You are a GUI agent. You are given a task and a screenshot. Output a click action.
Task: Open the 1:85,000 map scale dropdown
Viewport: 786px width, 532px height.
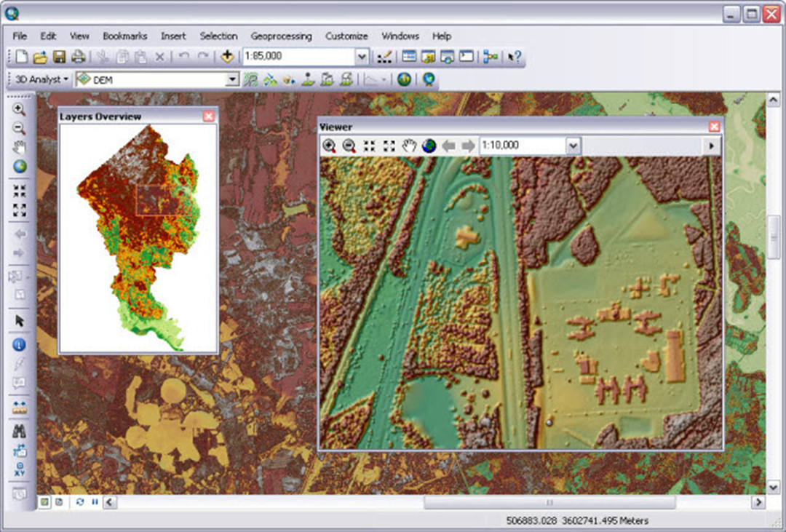pos(362,55)
